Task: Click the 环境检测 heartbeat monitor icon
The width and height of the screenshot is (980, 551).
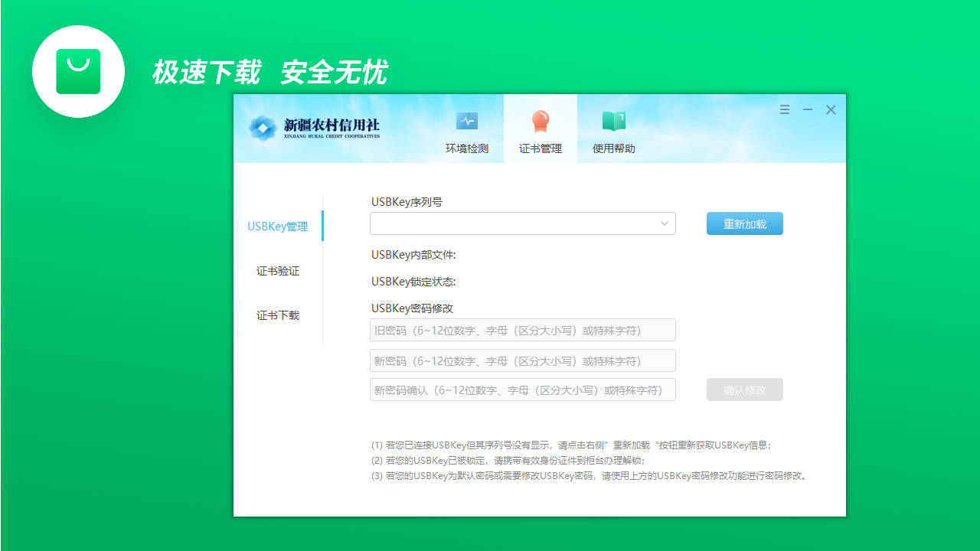Action: (467, 120)
